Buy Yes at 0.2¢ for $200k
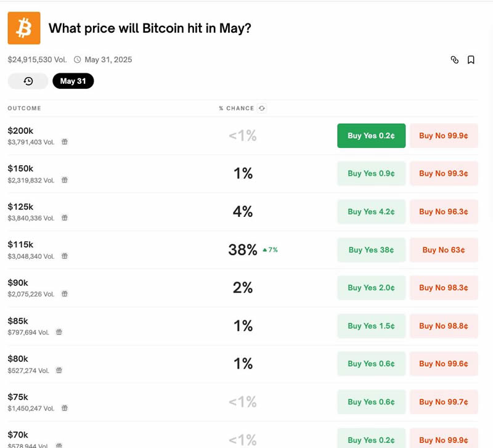Image resolution: width=493 pixels, height=448 pixels. (371, 136)
